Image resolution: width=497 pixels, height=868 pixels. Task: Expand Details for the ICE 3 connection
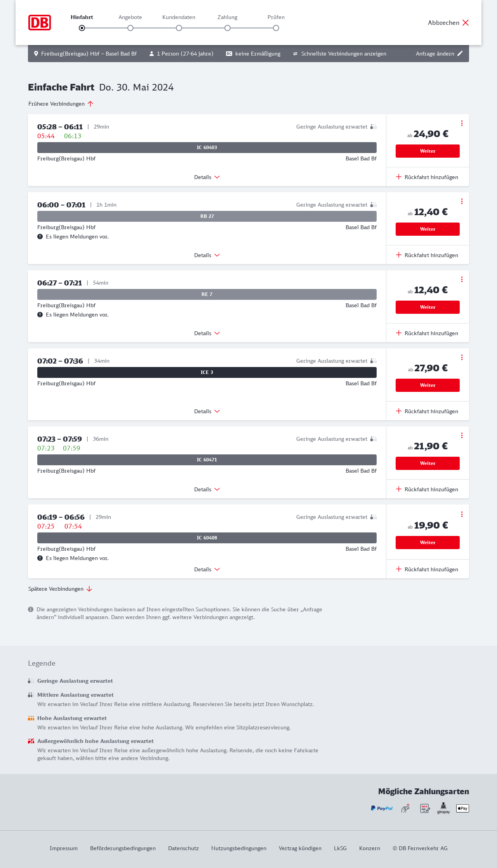click(207, 411)
